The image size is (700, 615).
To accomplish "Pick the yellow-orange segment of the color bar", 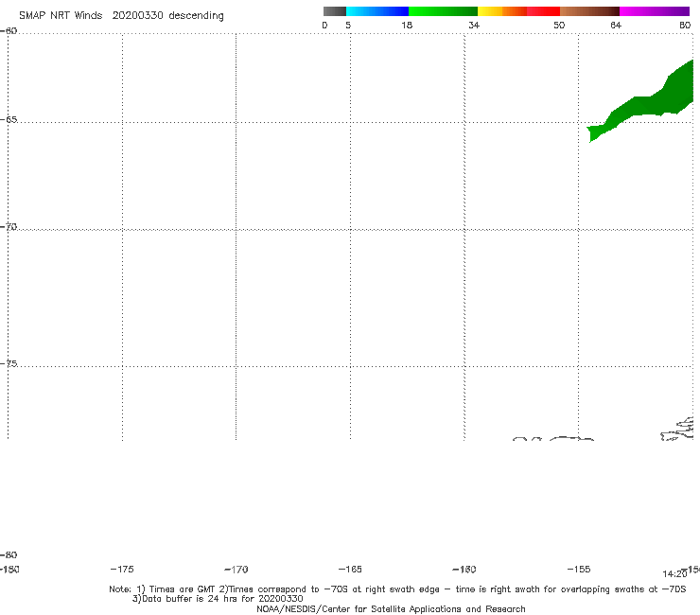I will (502, 11).
